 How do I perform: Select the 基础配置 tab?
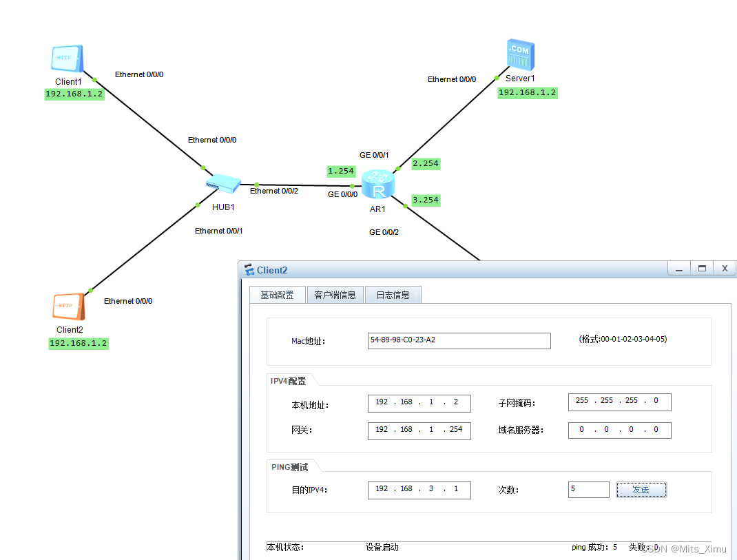278,294
